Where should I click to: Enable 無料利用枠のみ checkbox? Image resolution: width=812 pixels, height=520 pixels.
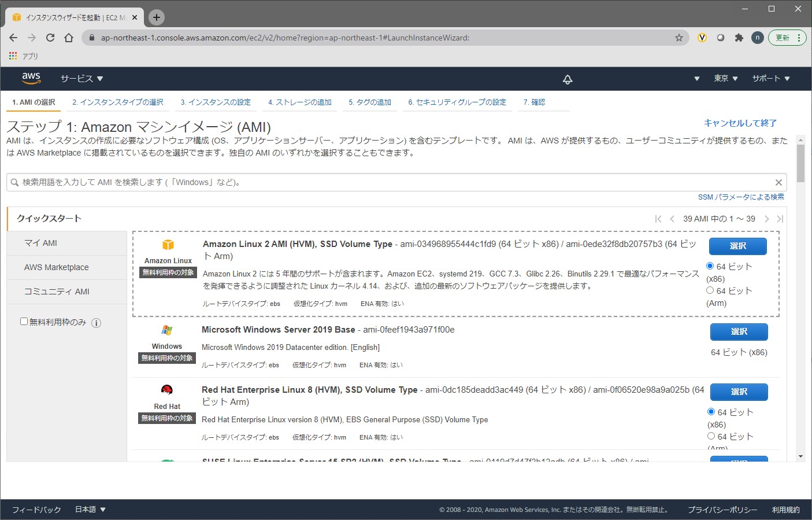[x=24, y=322]
